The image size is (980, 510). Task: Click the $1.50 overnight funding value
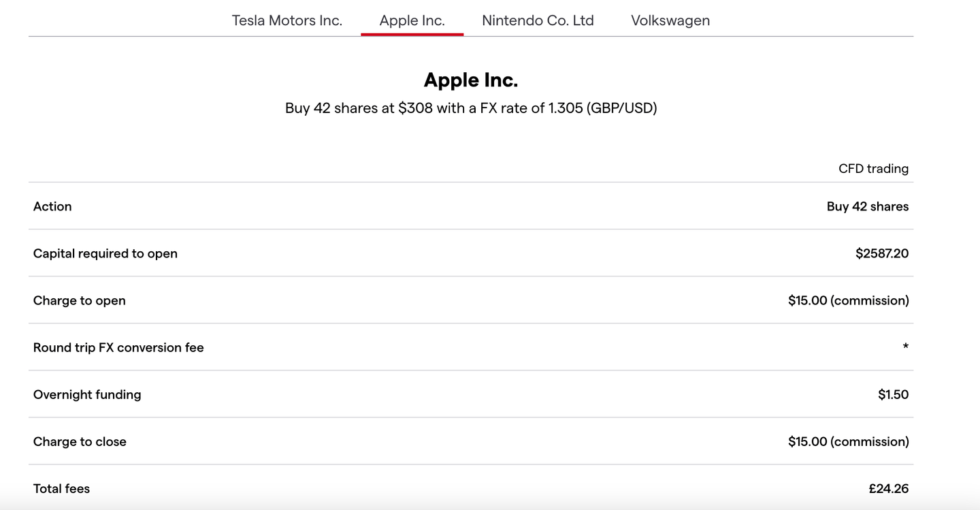pos(893,394)
